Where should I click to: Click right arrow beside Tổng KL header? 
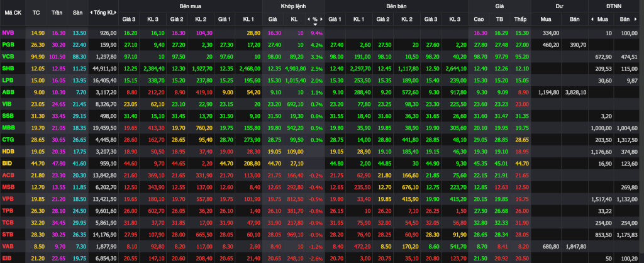(117, 13)
